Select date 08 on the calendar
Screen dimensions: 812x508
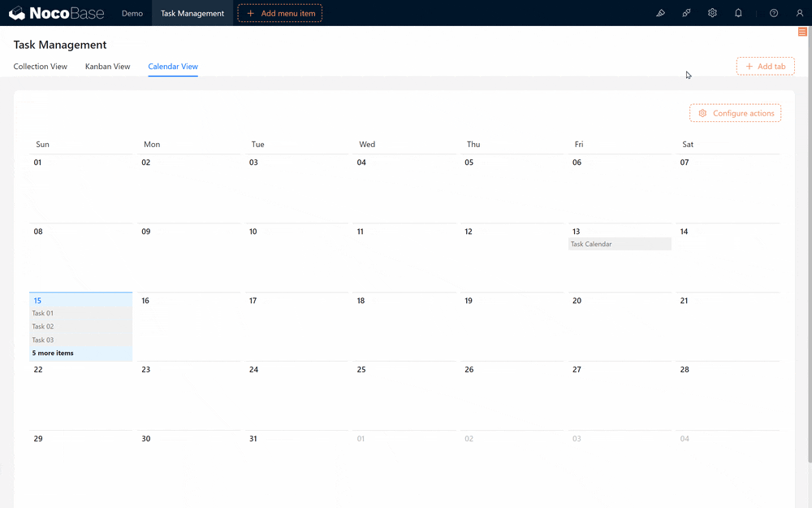(x=38, y=231)
